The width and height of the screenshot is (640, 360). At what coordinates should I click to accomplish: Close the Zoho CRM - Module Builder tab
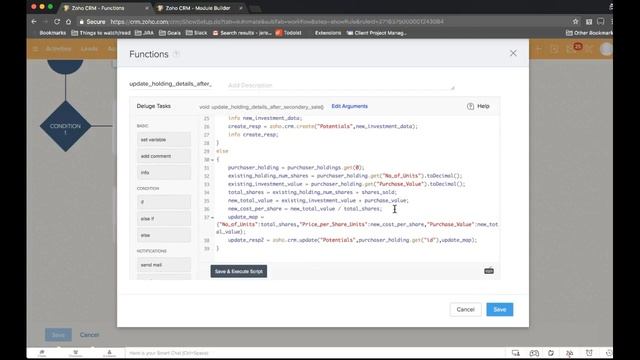(x=241, y=8)
